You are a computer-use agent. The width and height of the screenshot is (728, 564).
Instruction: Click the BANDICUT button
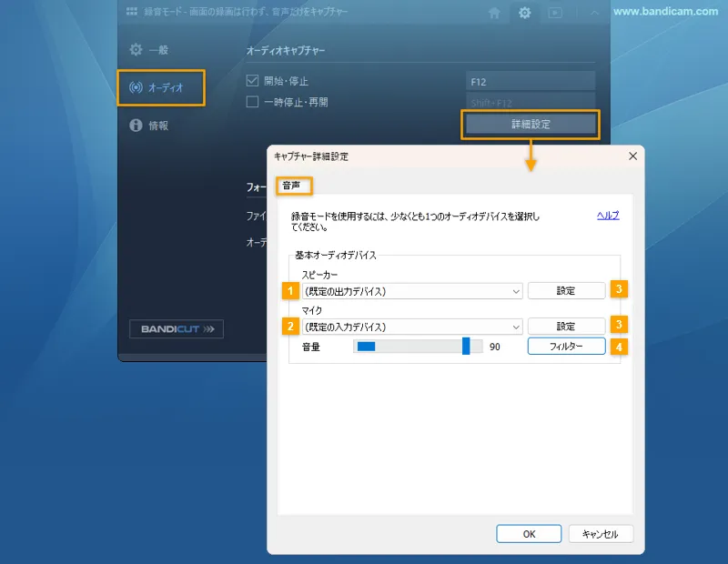tap(177, 328)
